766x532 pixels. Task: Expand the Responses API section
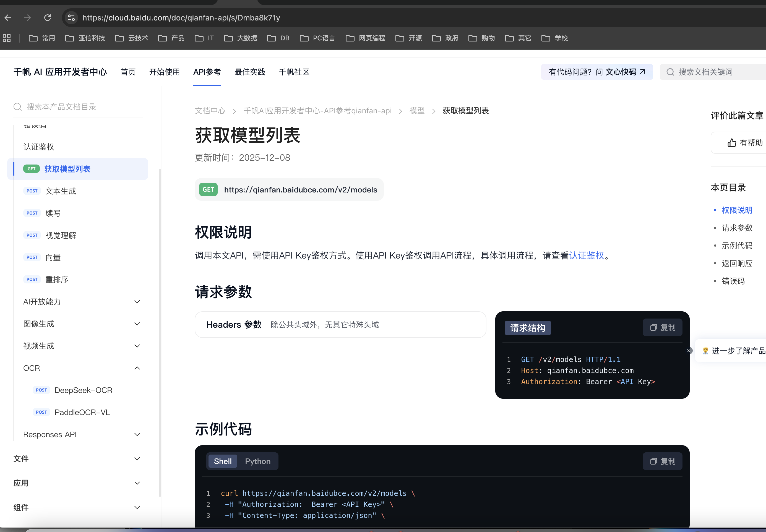pos(137,434)
